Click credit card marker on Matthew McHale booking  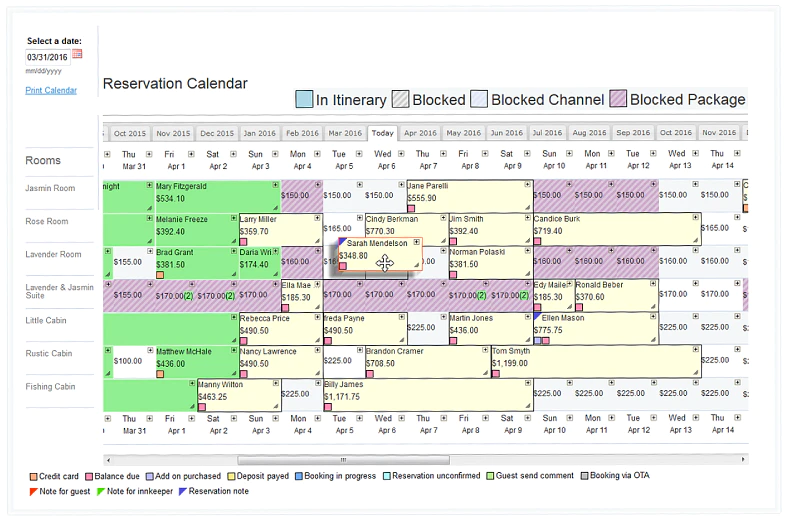160,374
